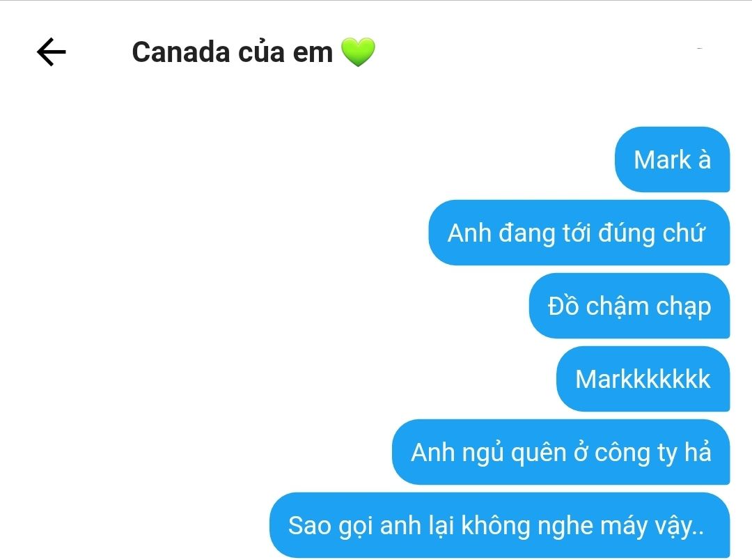Click the word 'em' in the chat title
752x560 pixels.
tap(313, 53)
